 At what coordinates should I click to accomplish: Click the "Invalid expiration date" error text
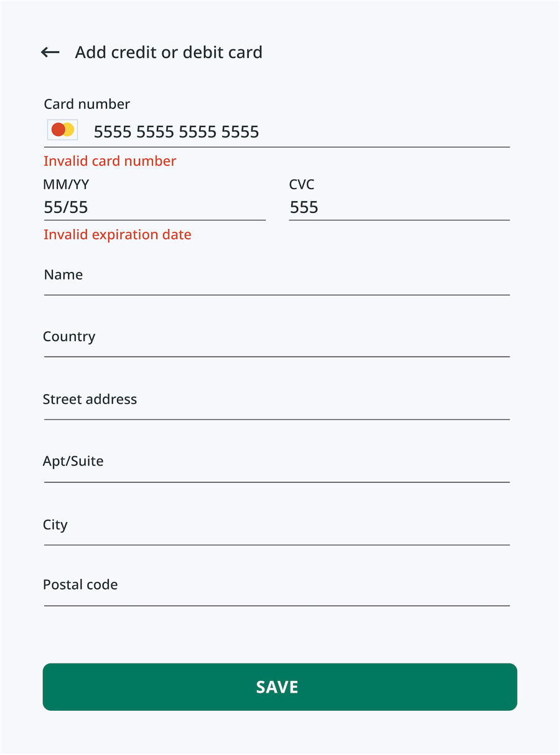tap(118, 235)
